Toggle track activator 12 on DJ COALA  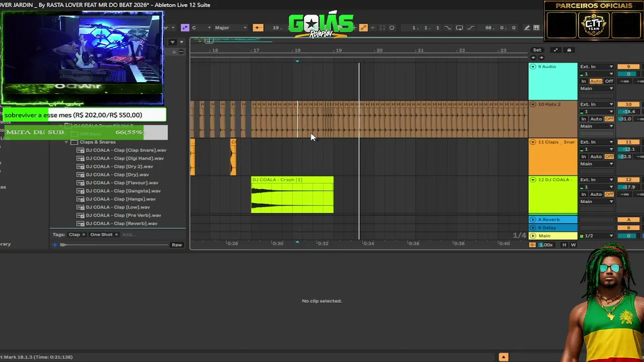[628, 179]
